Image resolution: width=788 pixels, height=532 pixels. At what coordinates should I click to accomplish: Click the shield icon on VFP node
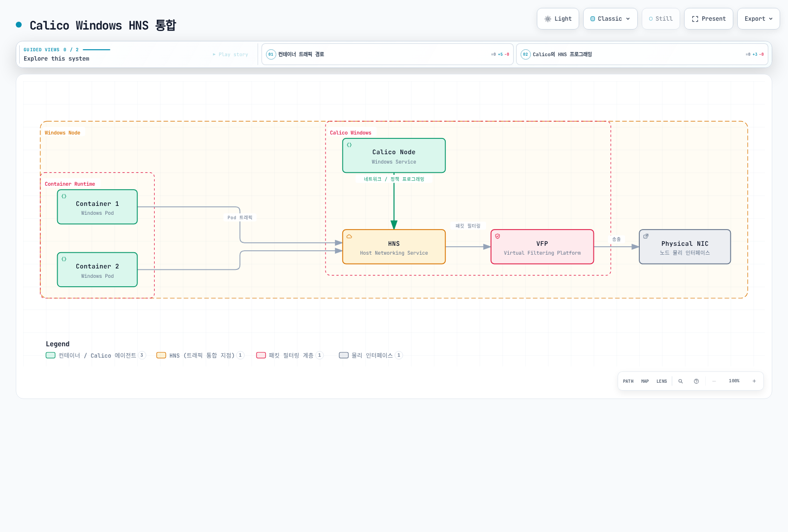497,236
